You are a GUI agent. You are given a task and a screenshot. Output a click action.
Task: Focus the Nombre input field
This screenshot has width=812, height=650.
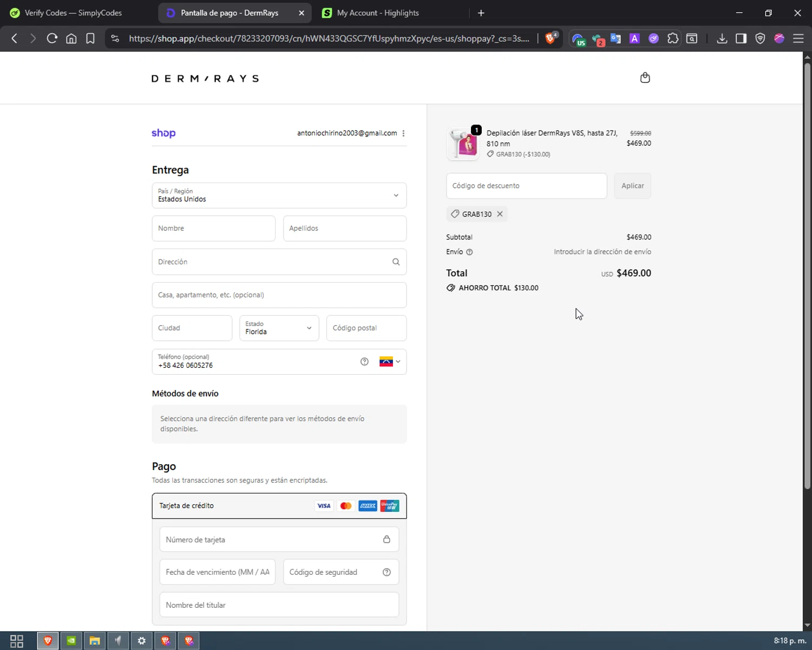click(214, 229)
